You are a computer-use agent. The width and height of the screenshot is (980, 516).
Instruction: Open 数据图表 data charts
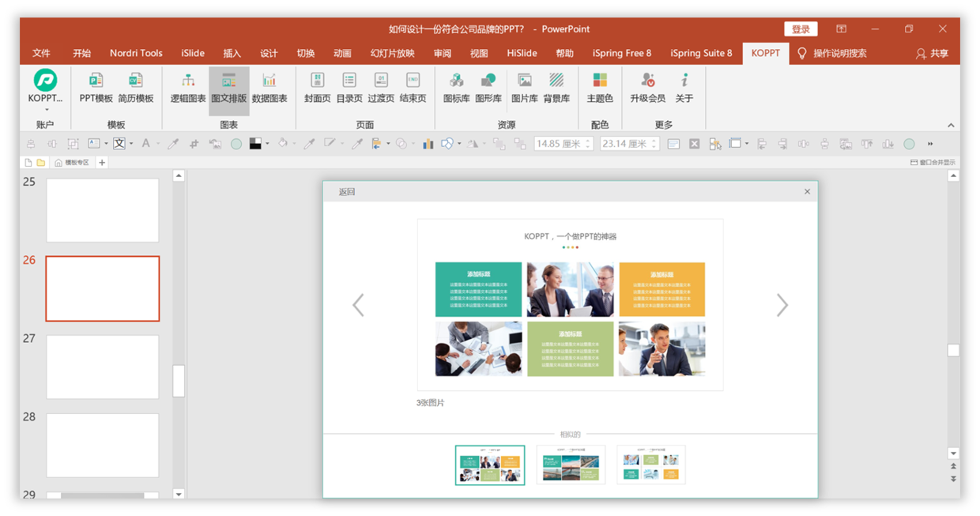[269, 87]
